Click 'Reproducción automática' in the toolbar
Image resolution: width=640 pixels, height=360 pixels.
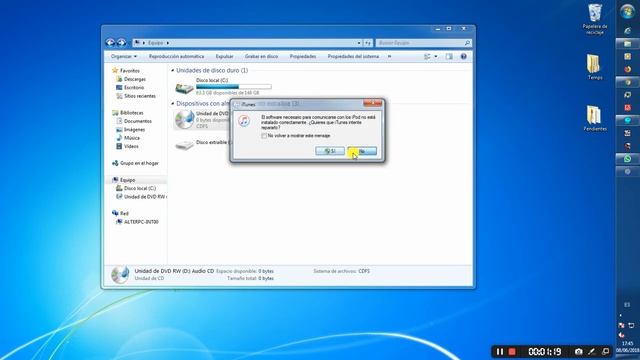tap(176, 56)
